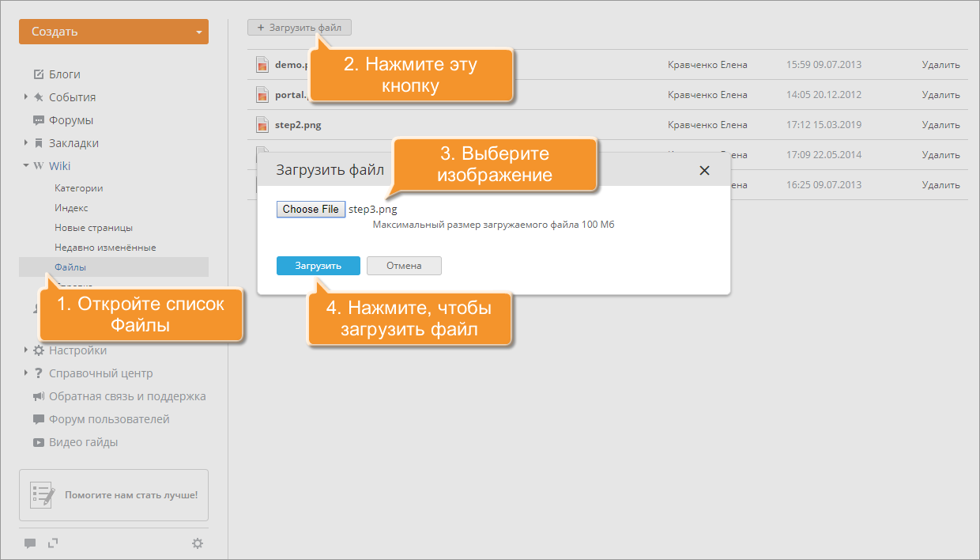
Task: Click the step3.png selected filename
Action: [x=372, y=210]
